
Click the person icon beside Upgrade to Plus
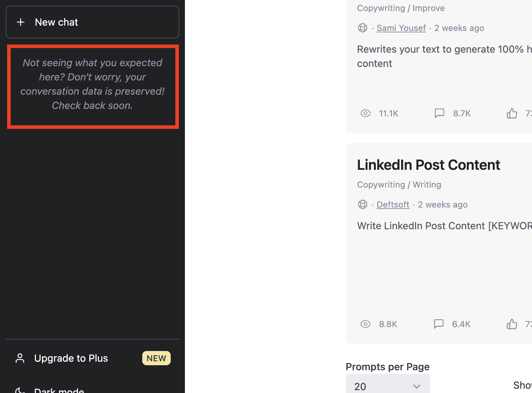point(20,358)
